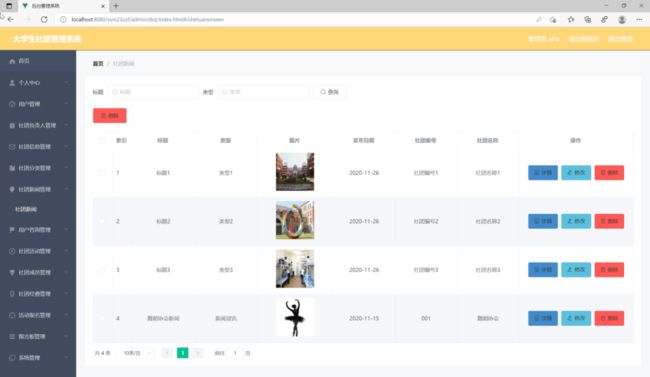Click the browser back arrow
Viewport: 650px width, 377px height.
tap(11, 19)
